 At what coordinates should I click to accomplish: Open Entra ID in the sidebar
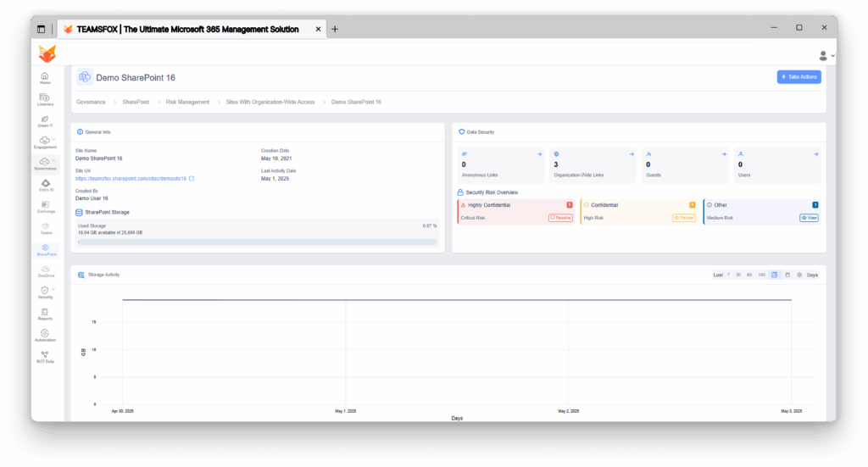click(46, 186)
